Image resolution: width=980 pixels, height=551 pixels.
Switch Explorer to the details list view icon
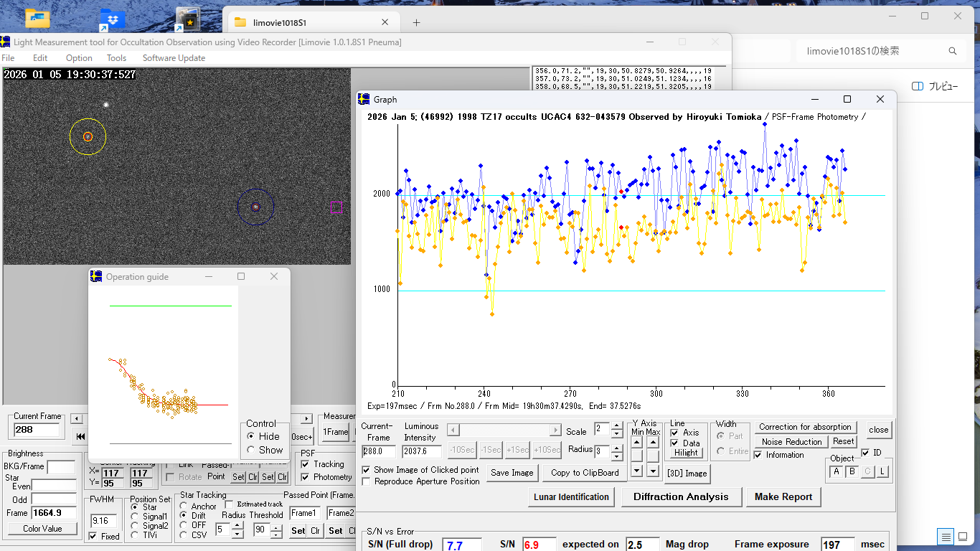(x=946, y=537)
